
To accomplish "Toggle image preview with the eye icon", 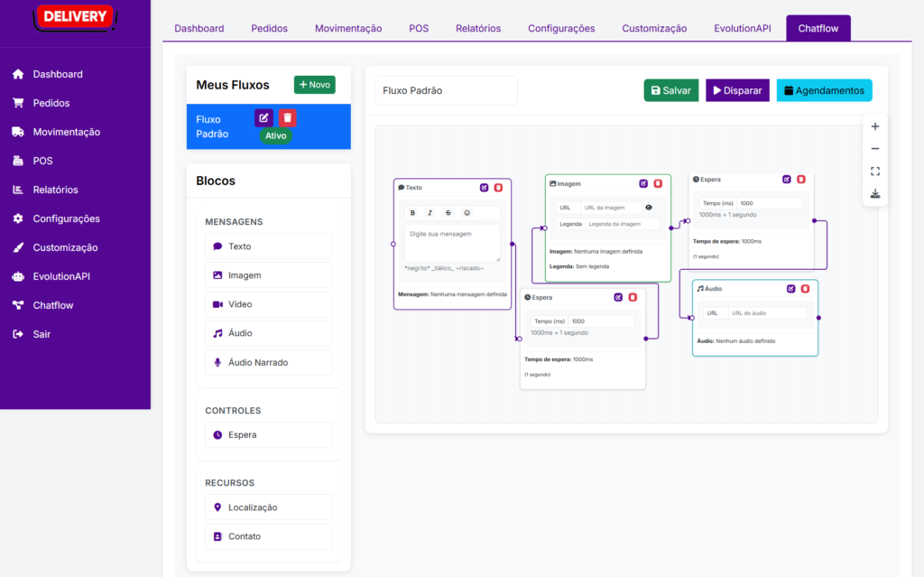I will (648, 208).
